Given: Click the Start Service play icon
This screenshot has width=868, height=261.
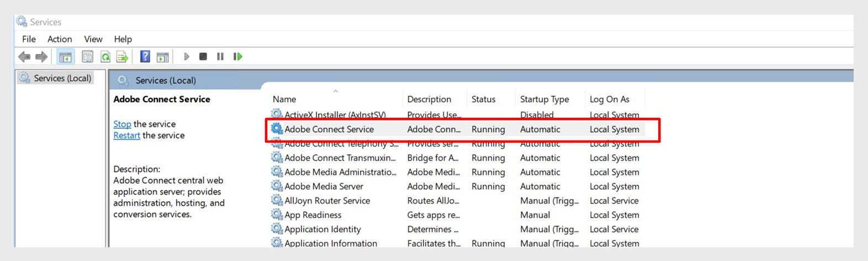Looking at the screenshot, I should tap(187, 56).
